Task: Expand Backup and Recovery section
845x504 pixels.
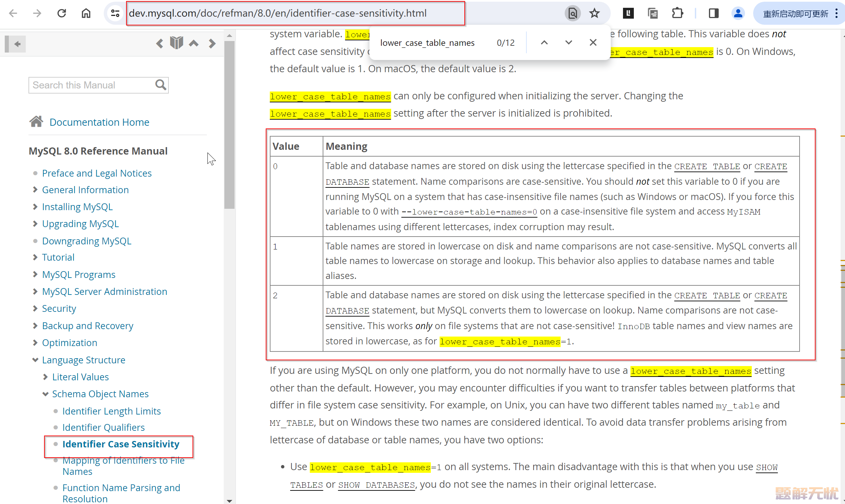Action: point(35,325)
